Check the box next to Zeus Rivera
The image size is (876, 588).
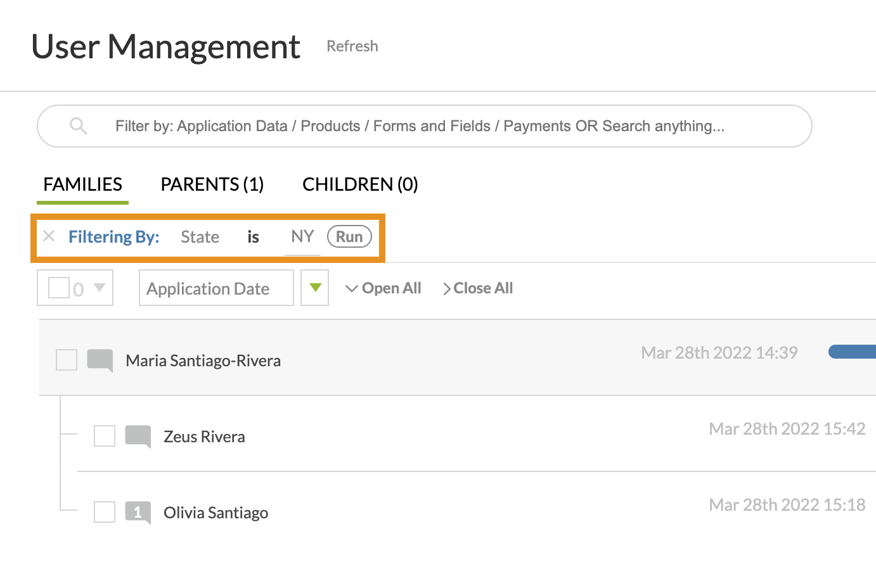(x=105, y=436)
